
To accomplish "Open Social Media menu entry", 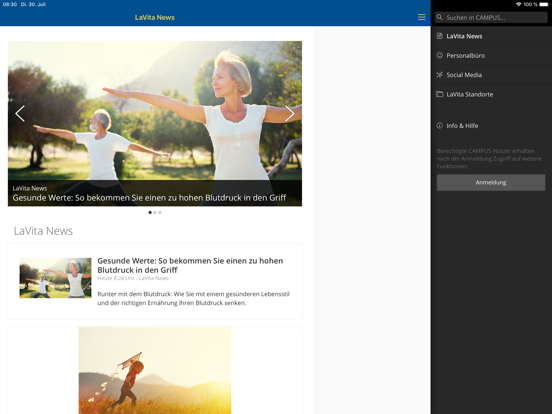I will [491, 75].
